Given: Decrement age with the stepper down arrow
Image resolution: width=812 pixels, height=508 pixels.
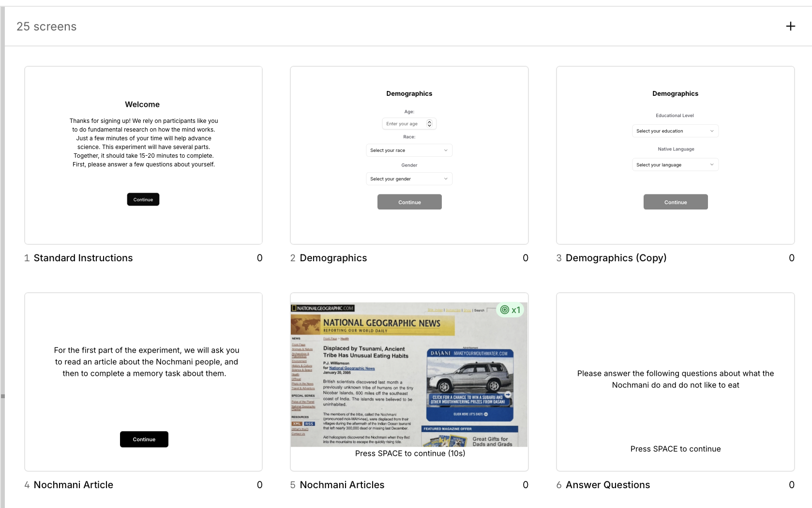Looking at the screenshot, I should coord(429,126).
